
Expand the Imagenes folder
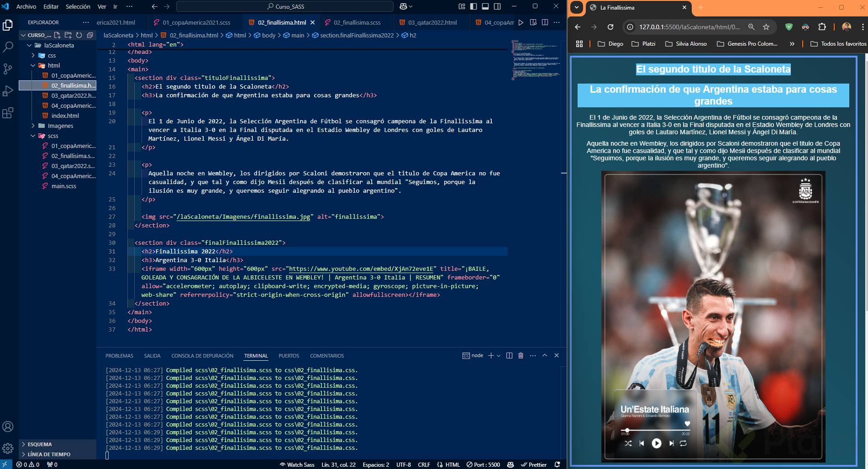pyautogui.click(x=33, y=126)
